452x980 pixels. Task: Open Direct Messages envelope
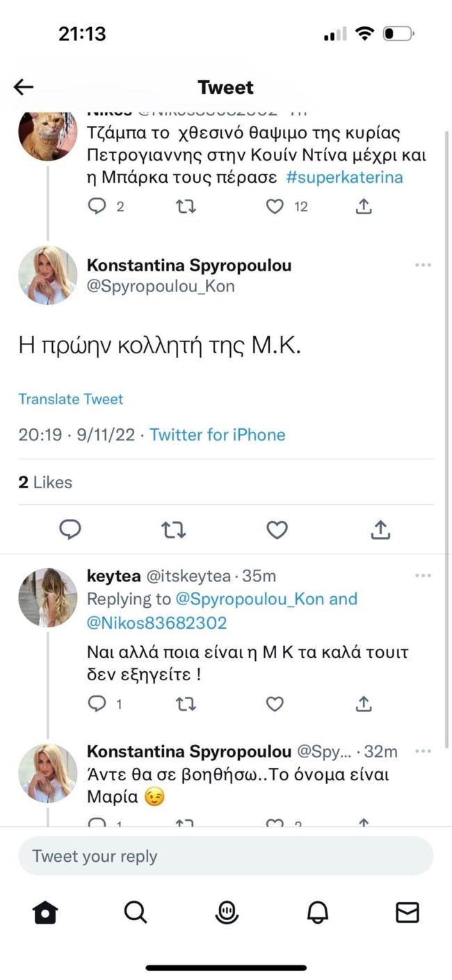[407, 912]
